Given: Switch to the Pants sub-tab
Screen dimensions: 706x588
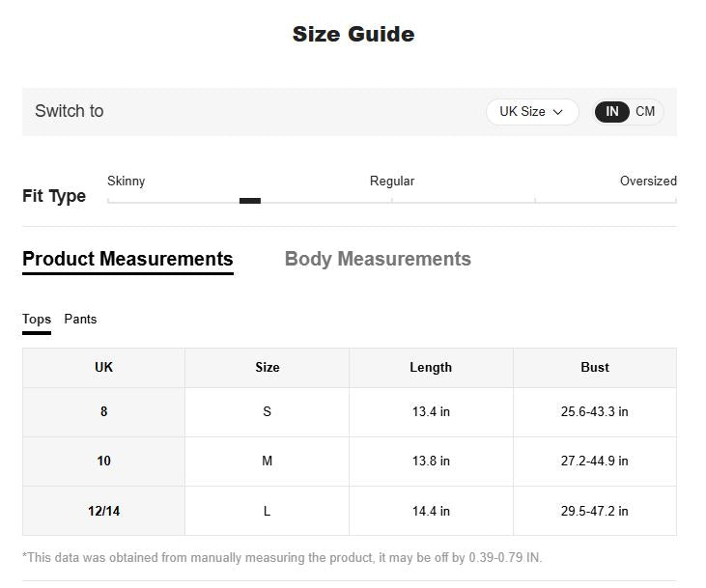Looking at the screenshot, I should 80,320.
